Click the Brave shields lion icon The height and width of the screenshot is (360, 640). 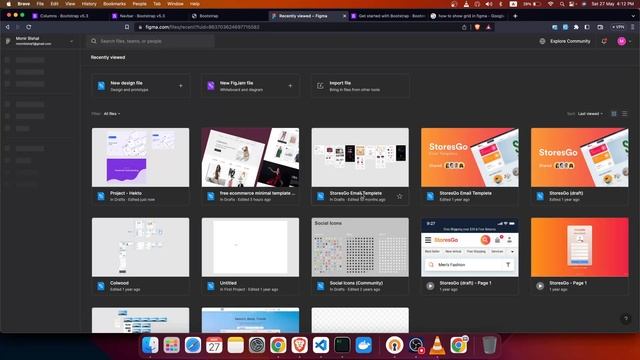click(477, 27)
